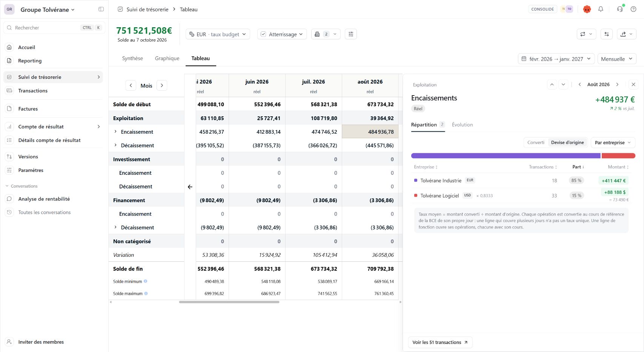Open Reporting in the sidebar

(x=53, y=60)
